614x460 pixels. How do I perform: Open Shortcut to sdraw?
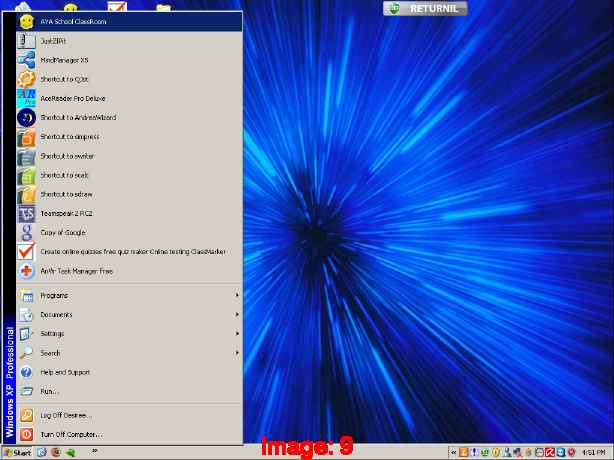pos(129,194)
